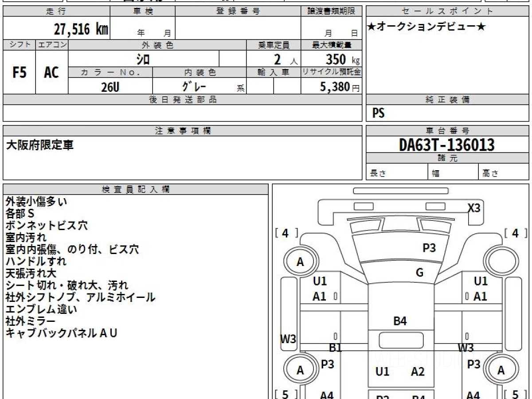Screen dimensions: 532x399
Task: Click the リサイクル預託金 header
Action: (x=332, y=72)
